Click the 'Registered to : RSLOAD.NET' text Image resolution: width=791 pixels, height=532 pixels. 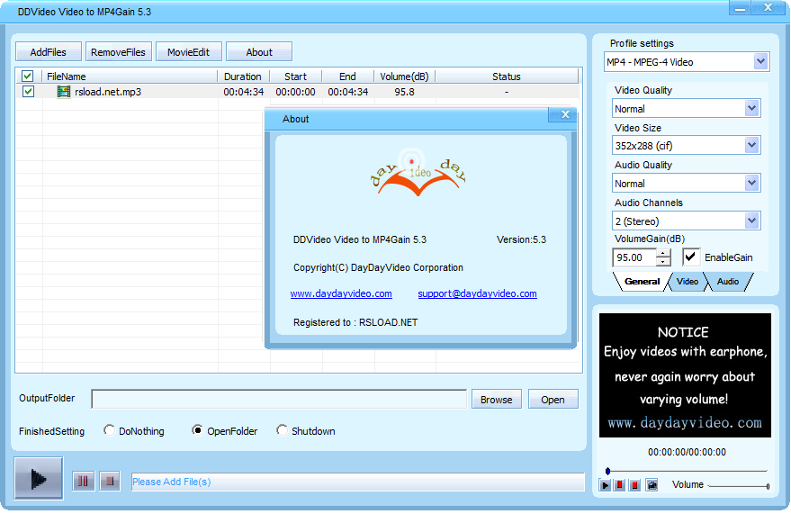[x=355, y=322]
